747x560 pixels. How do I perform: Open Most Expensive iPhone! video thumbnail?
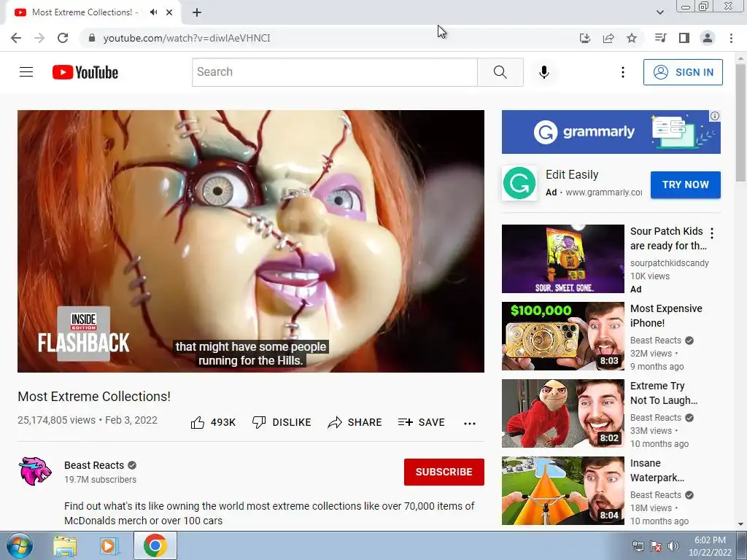pyautogui.click(x=562, y=335)
